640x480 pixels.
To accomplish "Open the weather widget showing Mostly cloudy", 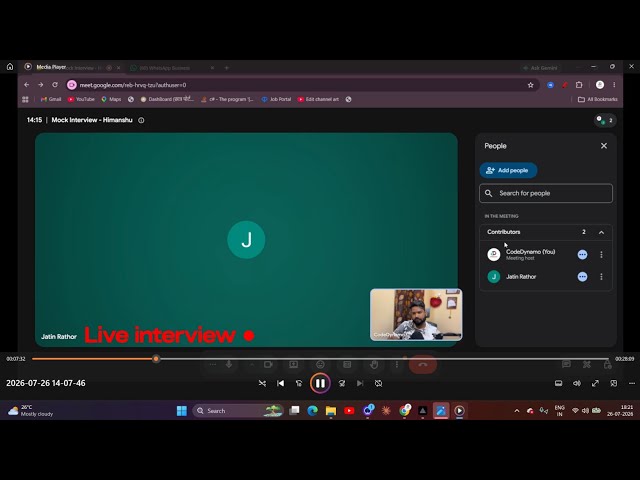I will pyautogui.click(x=31, y=411).
